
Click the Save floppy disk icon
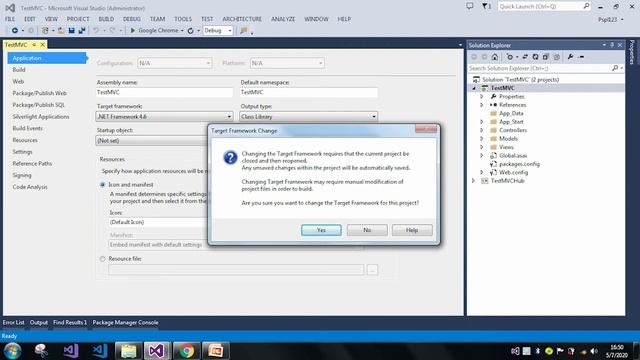[x=71, y=31]
